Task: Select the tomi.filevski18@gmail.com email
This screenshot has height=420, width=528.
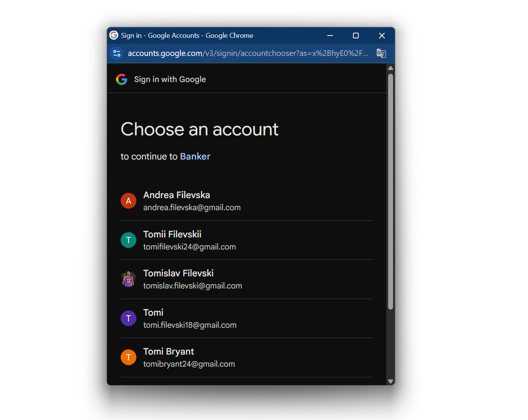Action: click(x=190, y=325)
